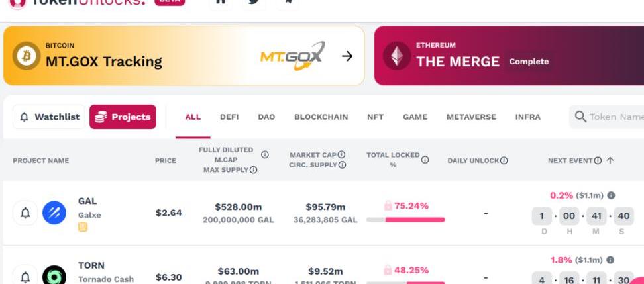Open info icon beside Fully Diluted M.Cap
644x284 pixels.
coord(265,154)
